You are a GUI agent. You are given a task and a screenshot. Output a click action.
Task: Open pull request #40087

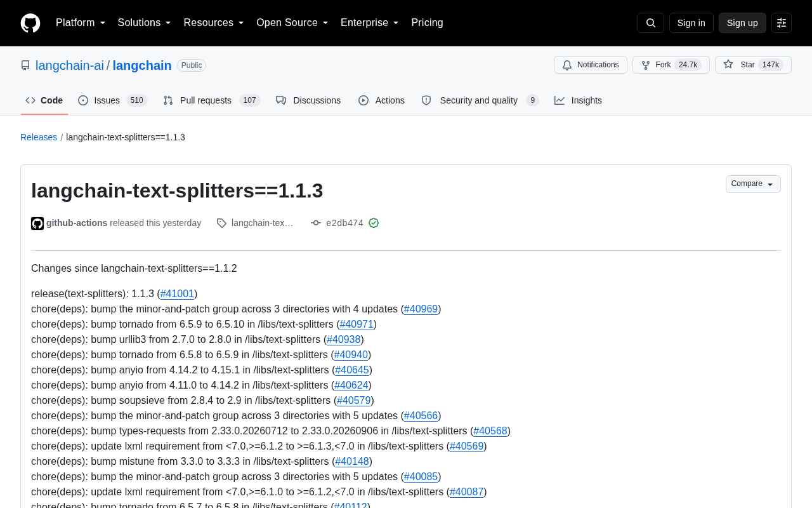[x=467, y=492]
